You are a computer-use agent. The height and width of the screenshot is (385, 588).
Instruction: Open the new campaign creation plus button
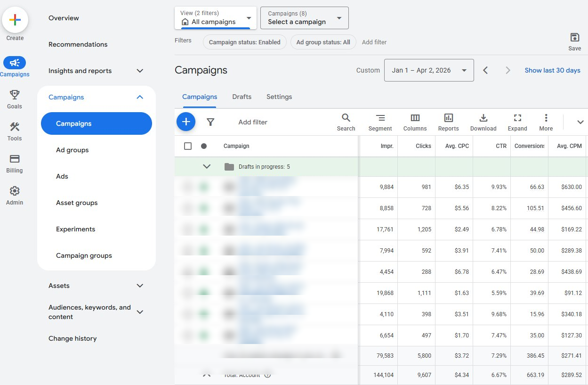coord(185,121)
